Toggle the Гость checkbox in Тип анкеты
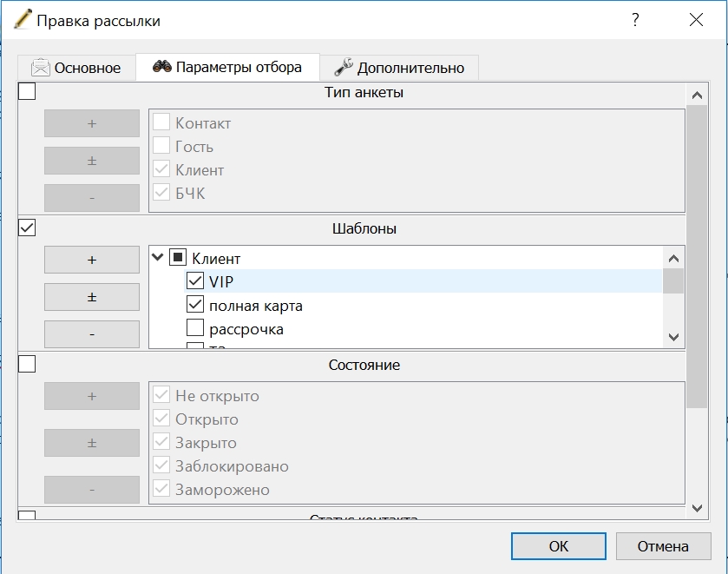Viewport: 728px width, 574px height. click(x=161, y=145)
